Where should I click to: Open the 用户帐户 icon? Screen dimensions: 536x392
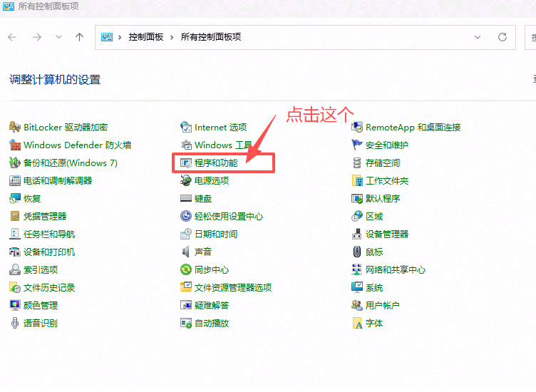358,305
